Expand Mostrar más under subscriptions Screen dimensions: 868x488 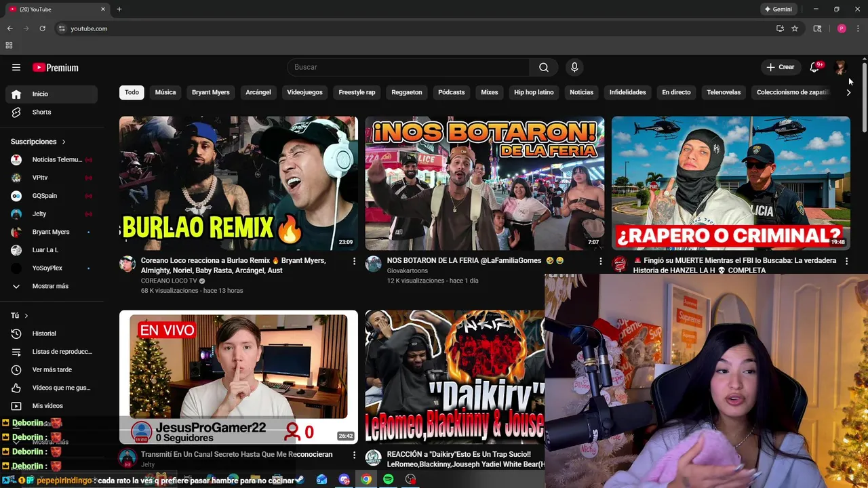point(52,286)
